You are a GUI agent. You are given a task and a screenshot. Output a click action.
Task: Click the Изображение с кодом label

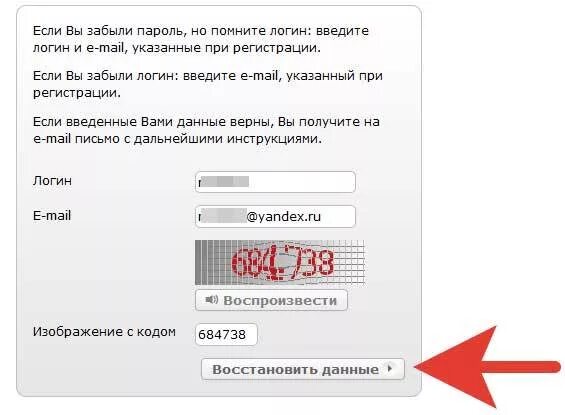[x=104, y=332]
